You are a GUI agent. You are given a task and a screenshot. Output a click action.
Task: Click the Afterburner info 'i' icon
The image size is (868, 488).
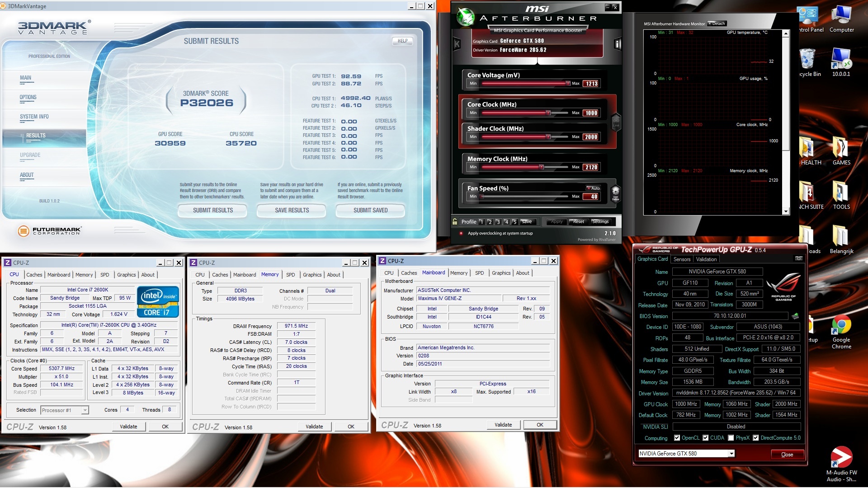(x=618, y=44)
